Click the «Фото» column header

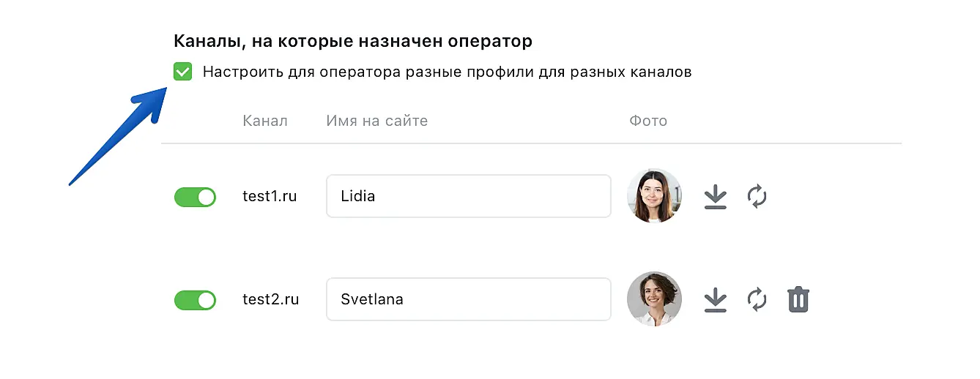(647, 121)
